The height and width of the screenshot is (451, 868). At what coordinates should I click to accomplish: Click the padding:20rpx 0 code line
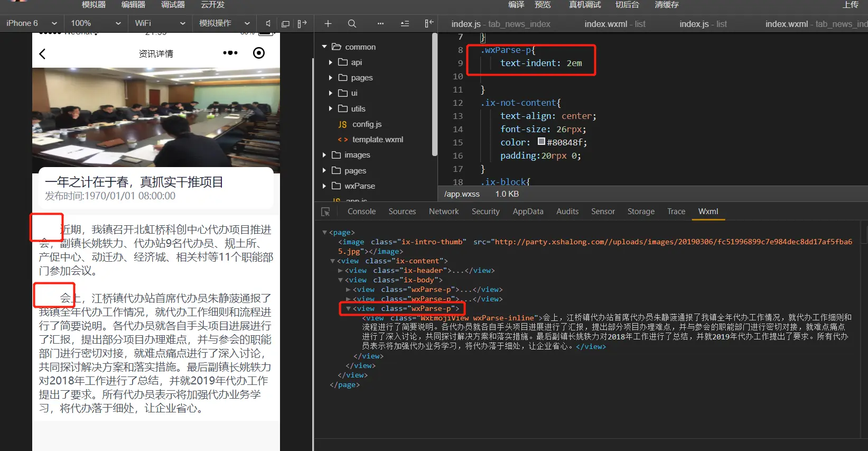540,156
